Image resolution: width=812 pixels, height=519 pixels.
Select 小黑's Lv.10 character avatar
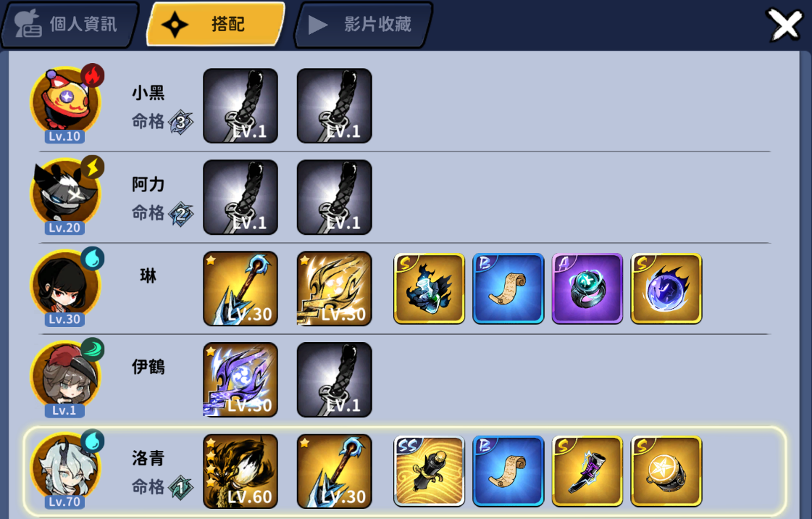tap(66, 104)
